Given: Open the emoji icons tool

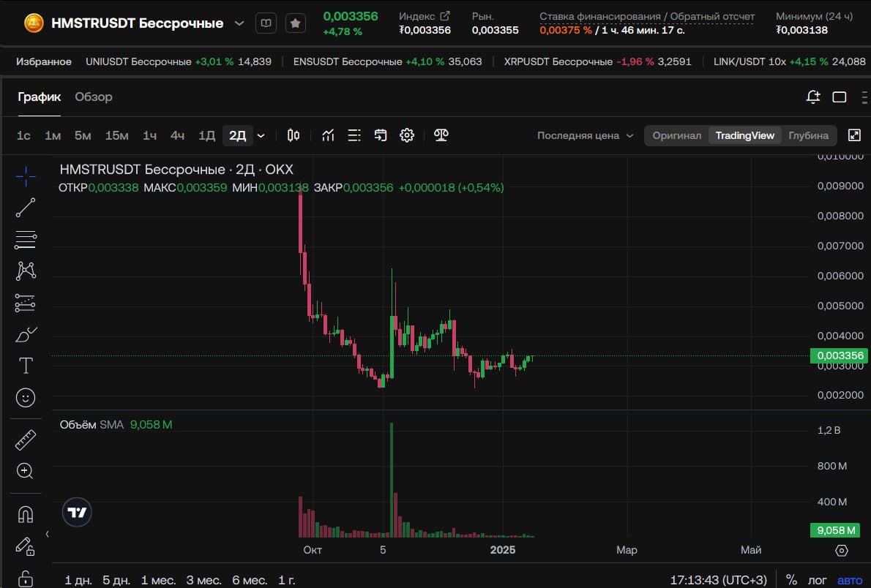Looking at the screenshot, I should 26,398.
